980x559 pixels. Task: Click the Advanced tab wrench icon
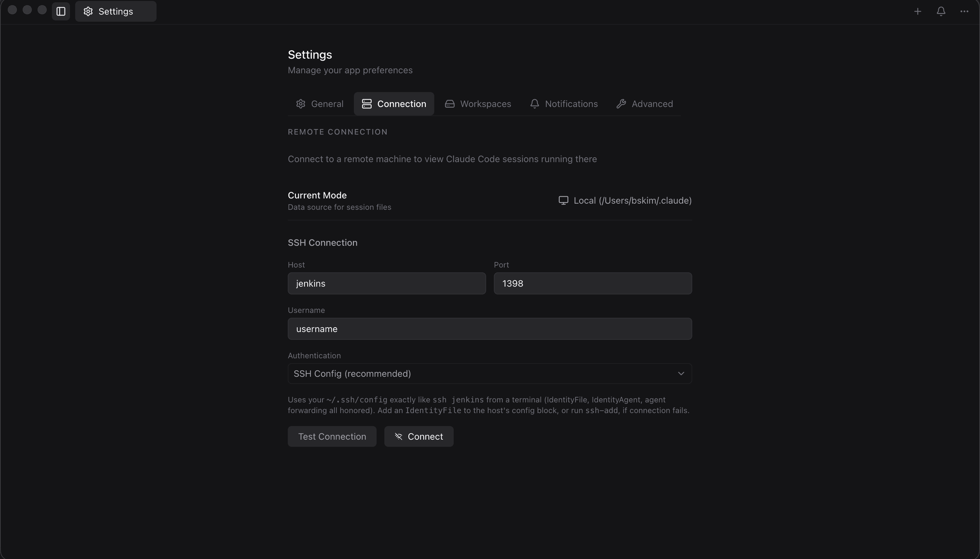[x=621, y=104]
